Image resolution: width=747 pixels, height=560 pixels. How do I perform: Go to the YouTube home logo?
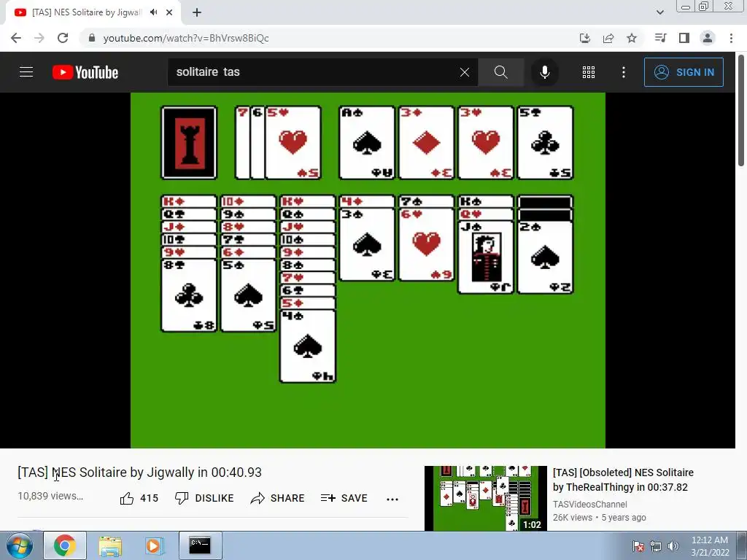tap(85, 72)
